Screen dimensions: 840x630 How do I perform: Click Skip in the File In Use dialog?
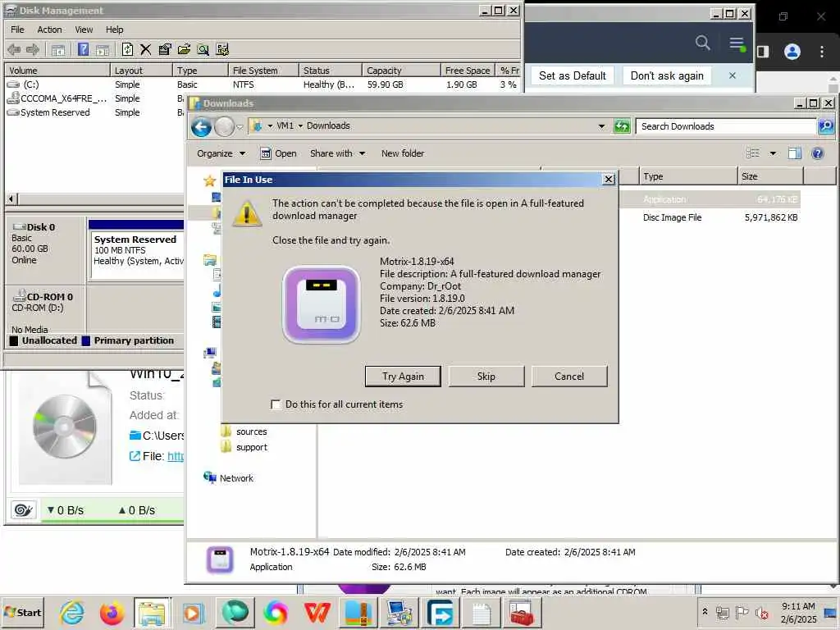[x=486, y=376]
